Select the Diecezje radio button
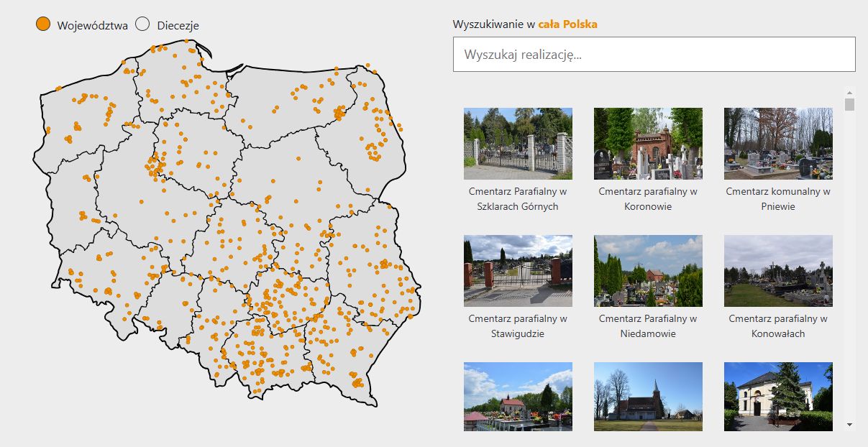The image size is (868, 447). (142, 24)
